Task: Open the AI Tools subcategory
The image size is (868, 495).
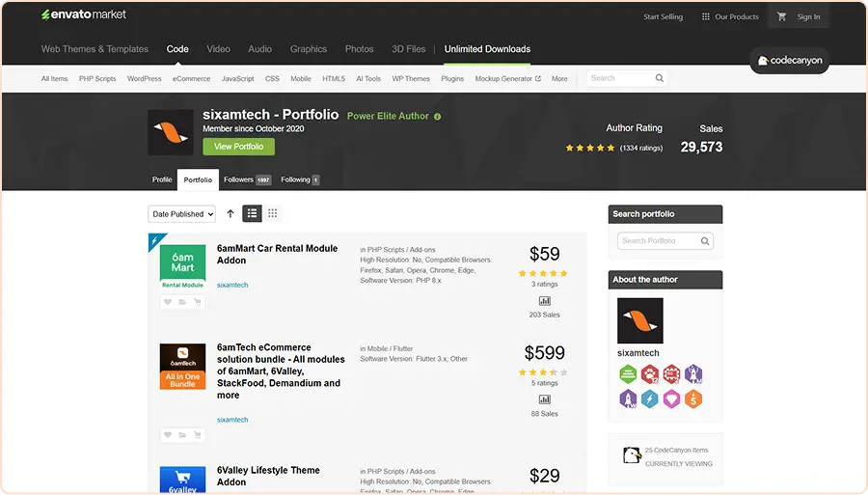Action: pos(368,78)
